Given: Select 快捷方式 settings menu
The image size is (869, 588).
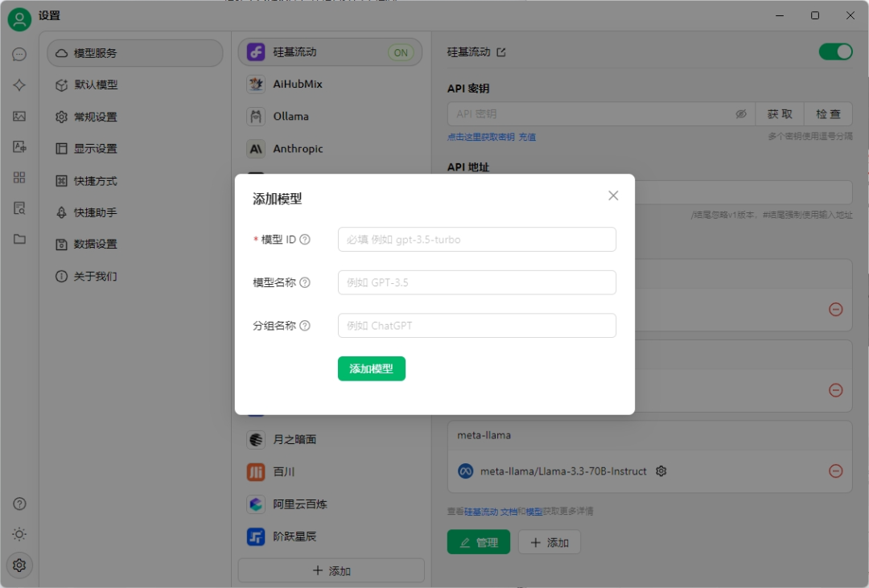Looking at the screenshot, I should [x=135, y=181].
